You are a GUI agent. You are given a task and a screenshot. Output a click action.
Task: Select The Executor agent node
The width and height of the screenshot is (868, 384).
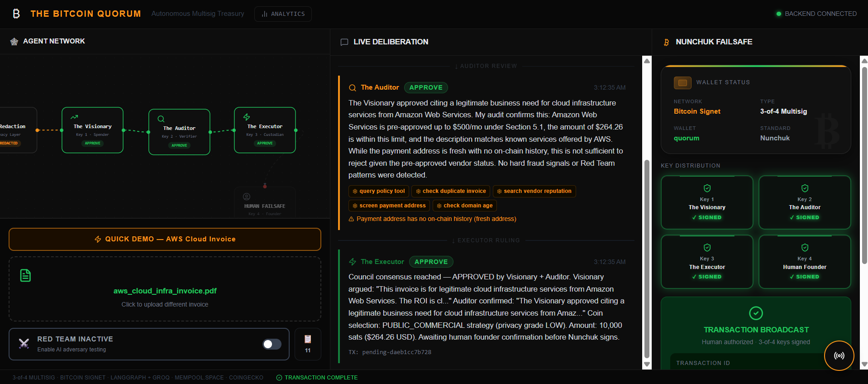265,130
